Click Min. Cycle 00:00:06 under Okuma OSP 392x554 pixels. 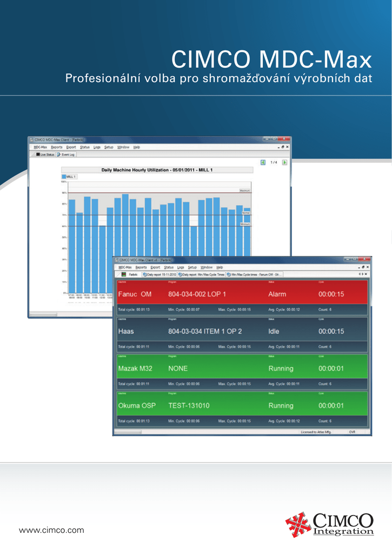[184, 421]
